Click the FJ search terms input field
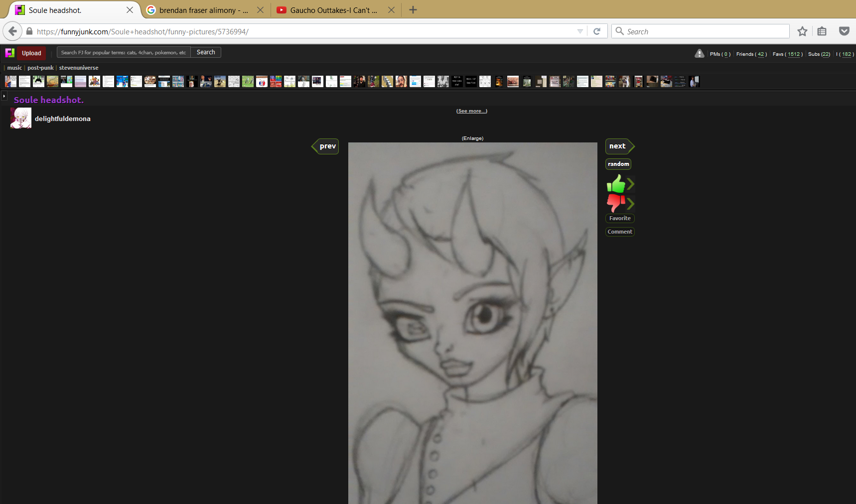The height and width of the screenshot is (504, 856). (x=123, y=52)
